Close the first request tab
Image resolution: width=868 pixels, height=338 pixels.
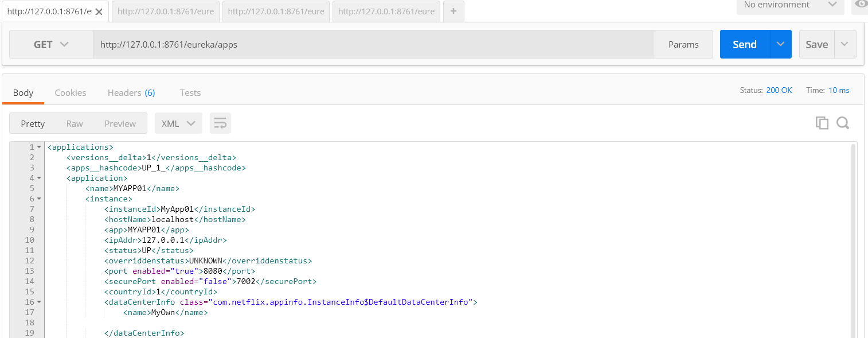[x=100, y=11]
